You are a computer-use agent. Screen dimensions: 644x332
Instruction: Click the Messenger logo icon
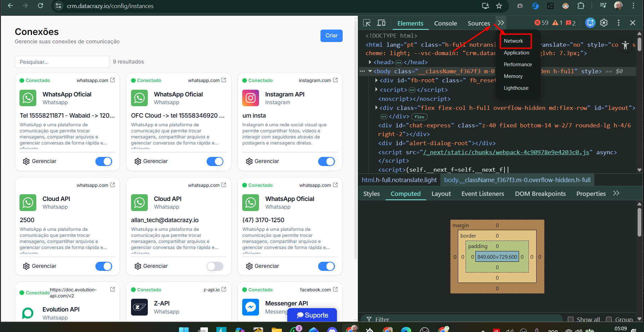coord(251,307)
